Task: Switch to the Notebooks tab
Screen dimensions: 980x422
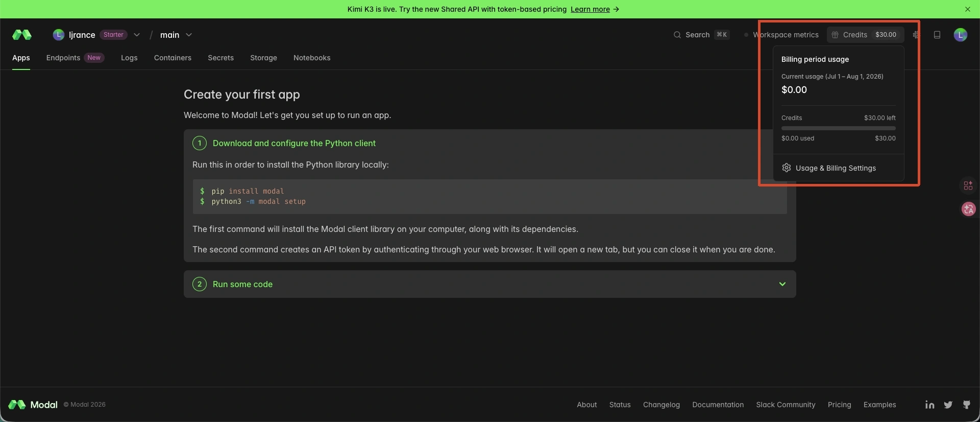Action: 312,58
